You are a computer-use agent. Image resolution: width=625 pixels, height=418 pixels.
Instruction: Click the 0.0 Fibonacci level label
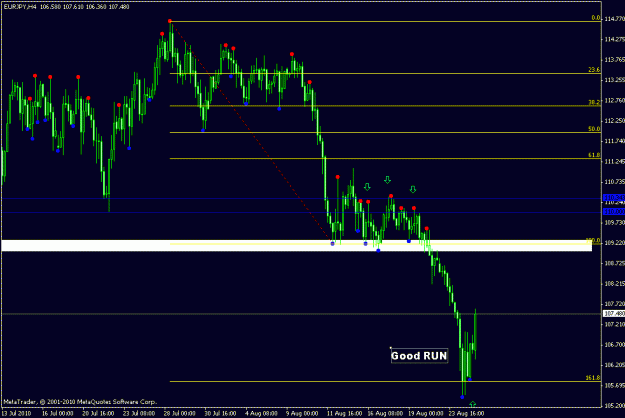pyautogui.click(x=596, y=18)
